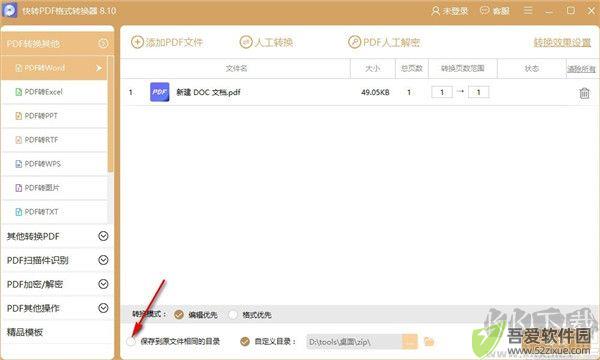Click the start page number field

(442, 92)
